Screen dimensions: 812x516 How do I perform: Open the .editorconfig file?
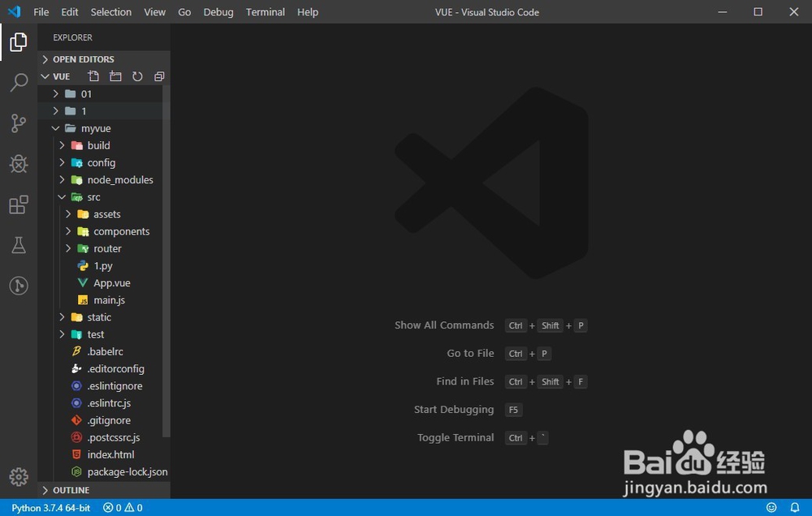[x=100, y=368]
